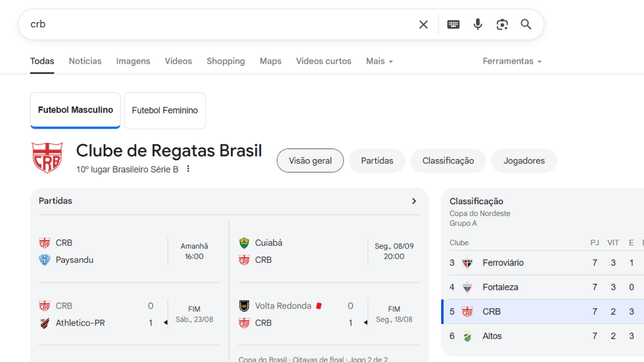Select the Futebol Masculino tab
The width and height of the screenshot is (644, 362).
tap(76, 110)
